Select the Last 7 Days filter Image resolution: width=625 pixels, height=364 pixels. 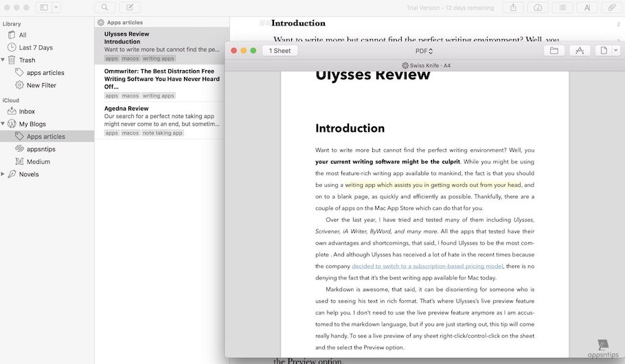[x=36, y=47]
